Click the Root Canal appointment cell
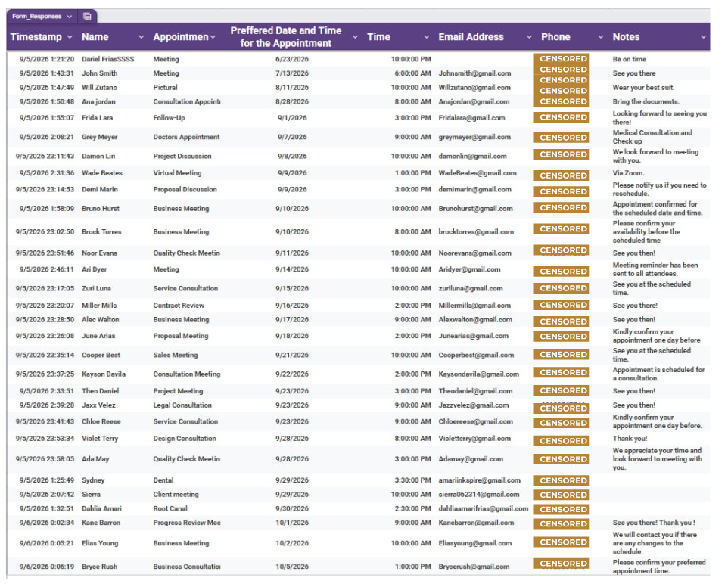728x587 pixels. [x=170, y=508]
